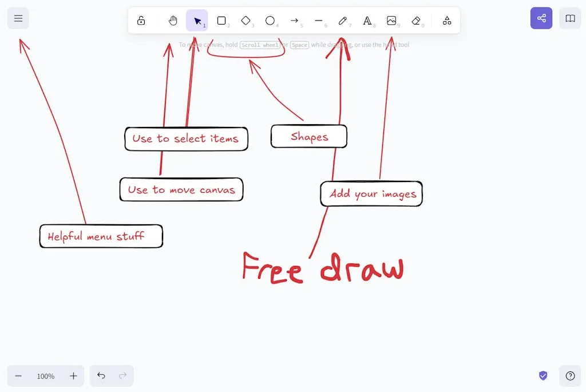Image resolution: width=586 pixels, height=392 pixels.
Task: Select the Eraser tool
Action: tap(416, 21)
